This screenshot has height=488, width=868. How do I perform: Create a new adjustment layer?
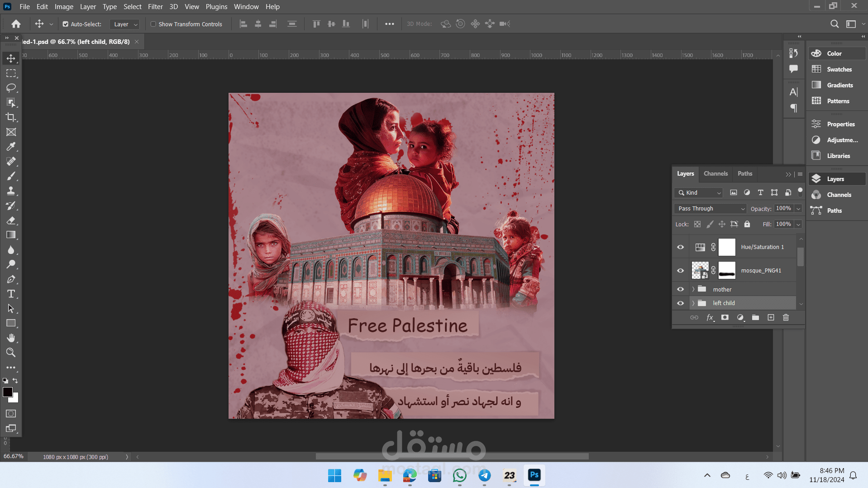pos(740,317)
